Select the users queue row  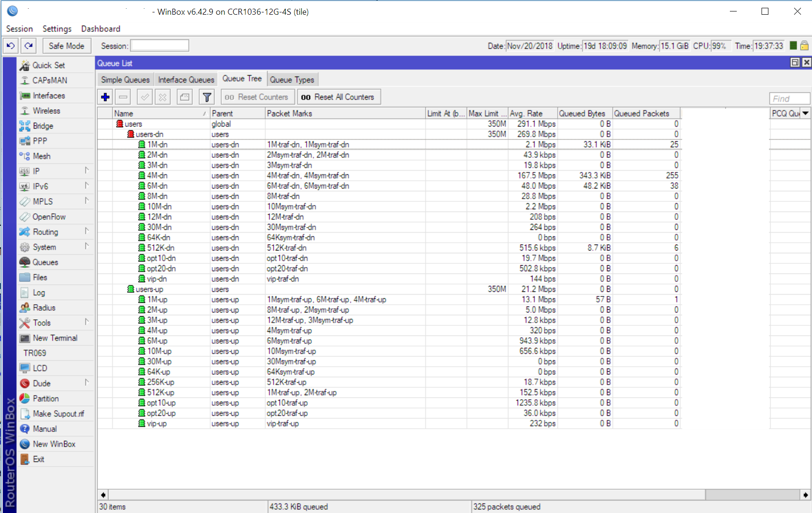[389, 124]
